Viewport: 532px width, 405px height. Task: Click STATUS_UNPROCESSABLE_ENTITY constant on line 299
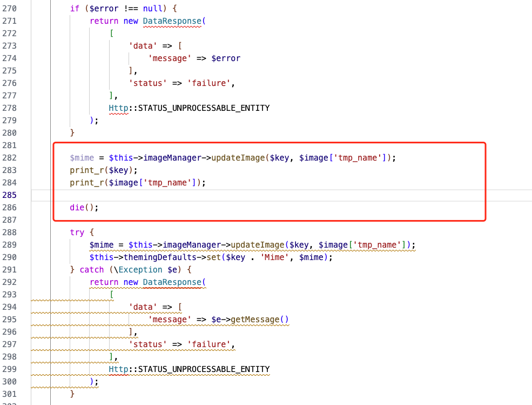204,369
